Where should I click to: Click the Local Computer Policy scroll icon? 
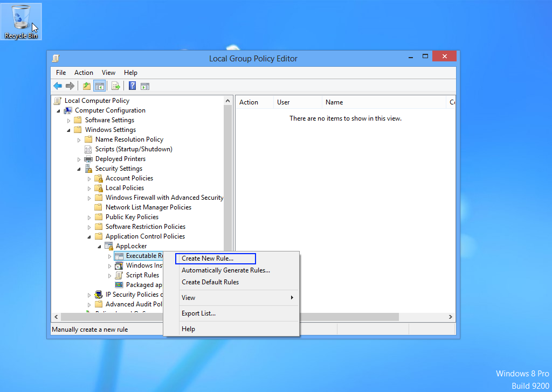pos(57,101)
